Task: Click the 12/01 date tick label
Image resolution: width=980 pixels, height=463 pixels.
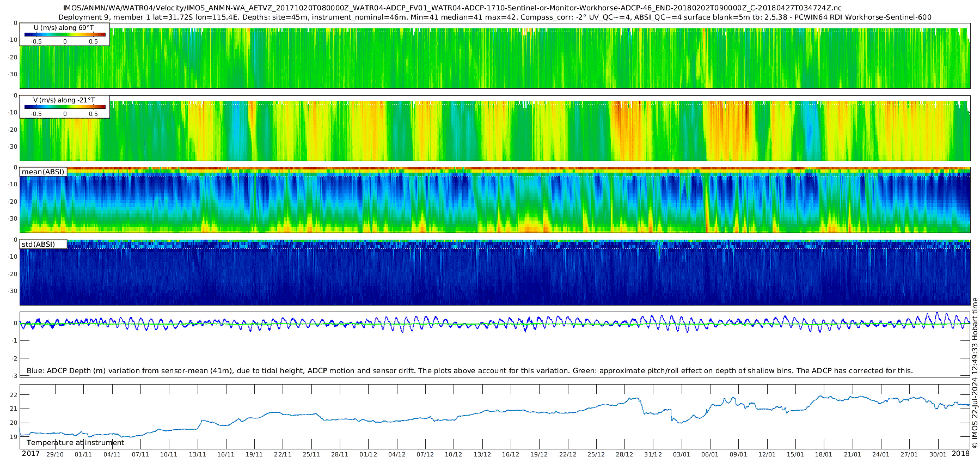Action: [767, 454]
